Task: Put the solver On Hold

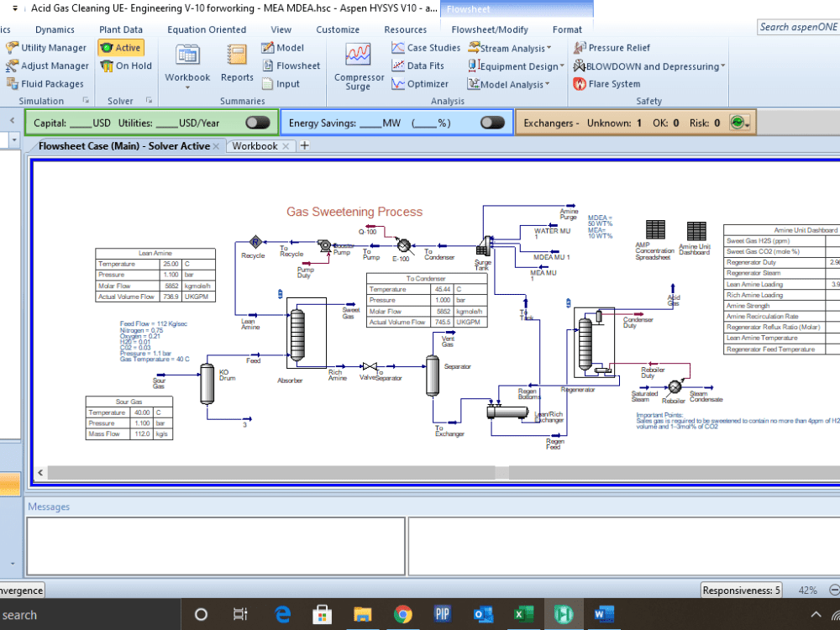Action: click(x=122, y=66)
